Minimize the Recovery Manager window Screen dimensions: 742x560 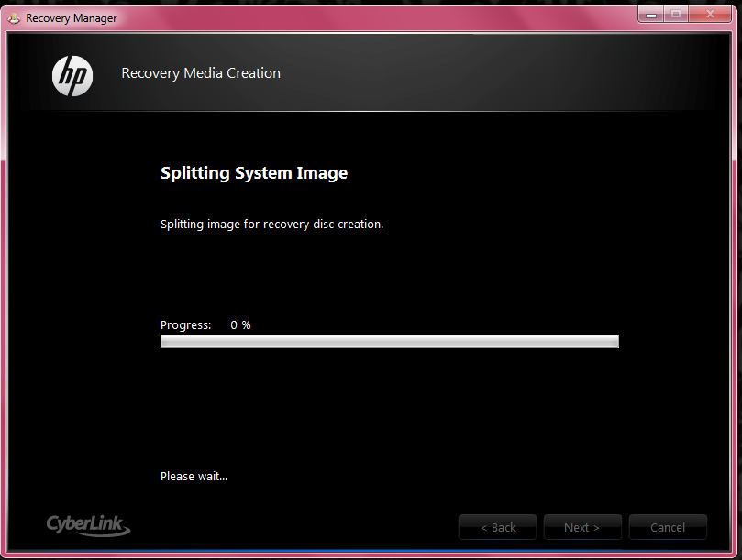point(651,14)
